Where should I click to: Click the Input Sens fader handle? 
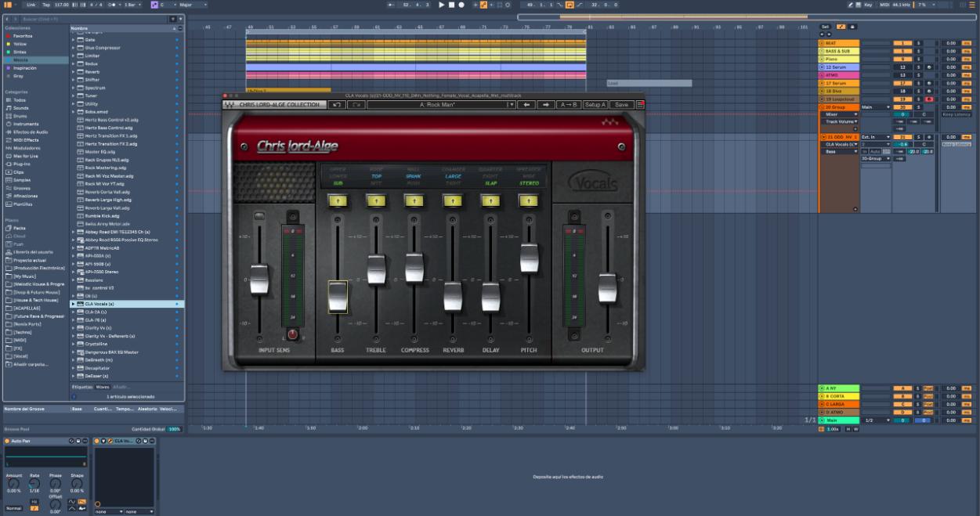click(259, 280)
